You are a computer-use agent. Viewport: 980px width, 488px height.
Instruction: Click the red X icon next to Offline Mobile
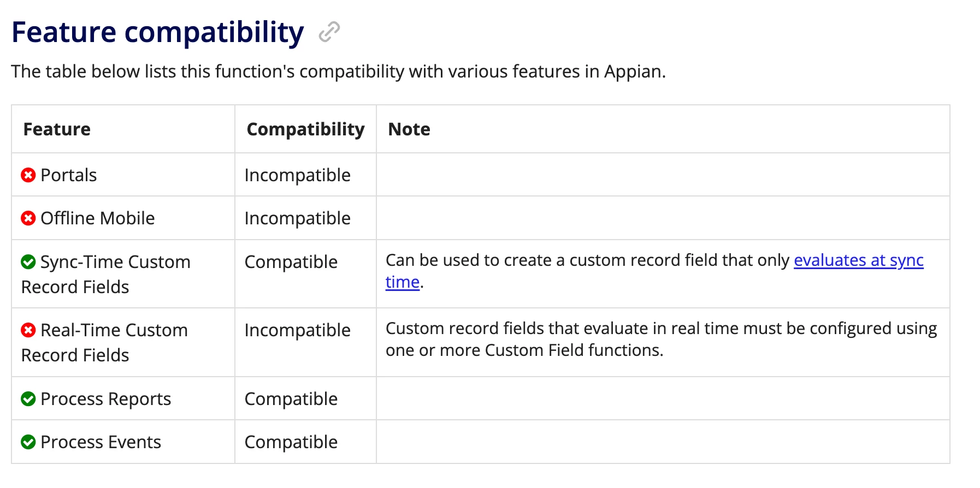(x=28, y=218)
